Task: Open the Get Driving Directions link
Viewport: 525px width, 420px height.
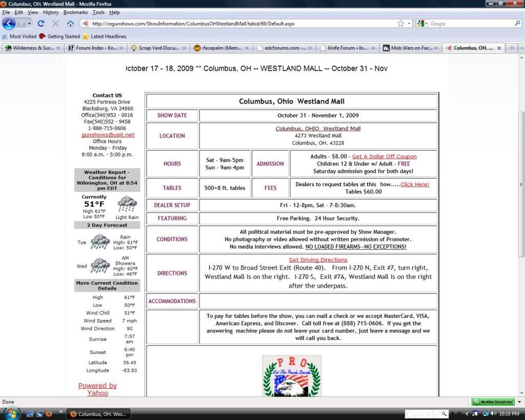Action: point(318,260)
